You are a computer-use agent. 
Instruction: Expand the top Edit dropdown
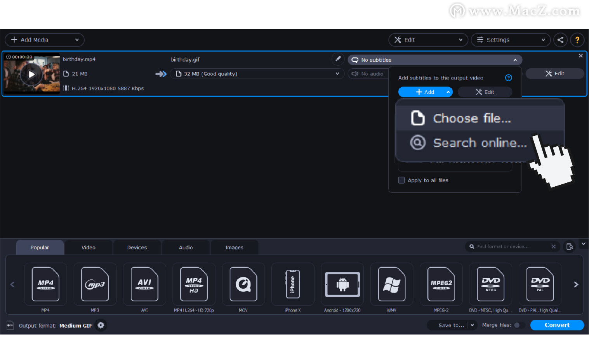point(428,40)
